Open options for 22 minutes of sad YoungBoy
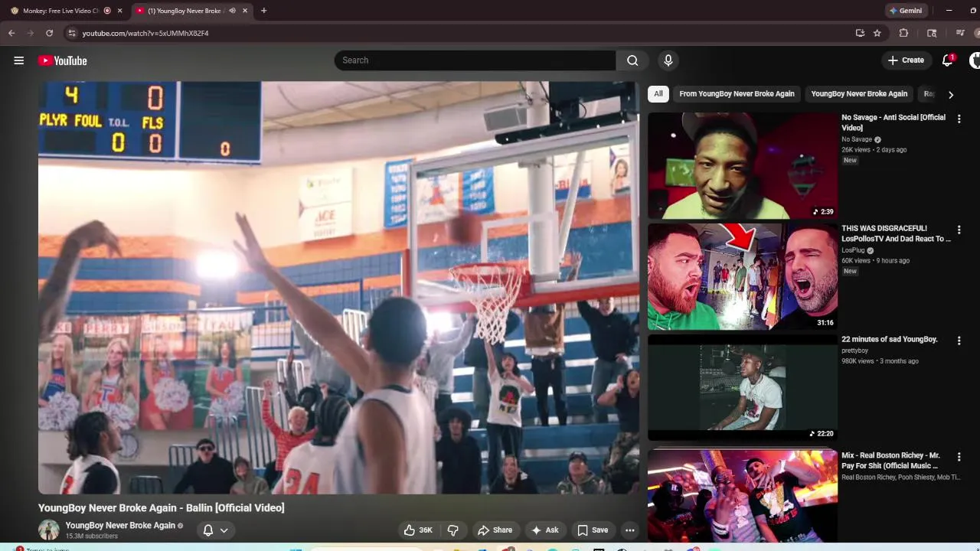980x551 pixels. 959,341
